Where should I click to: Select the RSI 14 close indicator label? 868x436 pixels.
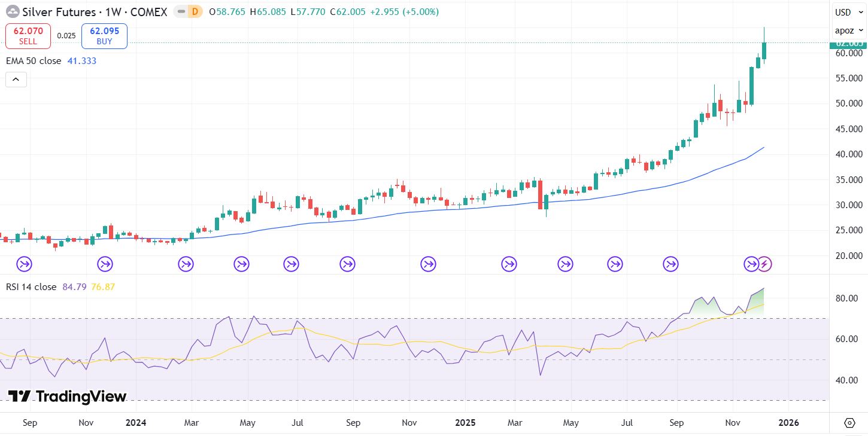click(31, 287)
